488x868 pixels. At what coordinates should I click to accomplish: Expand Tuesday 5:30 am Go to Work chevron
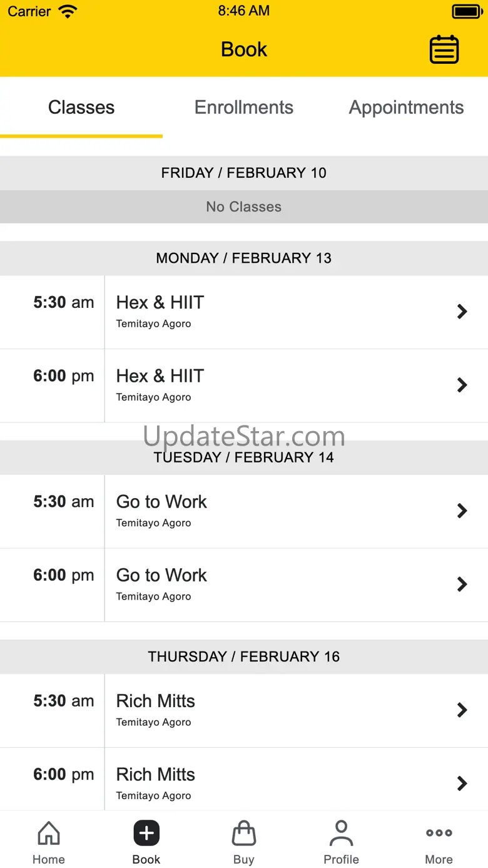[x=462, y=511]
